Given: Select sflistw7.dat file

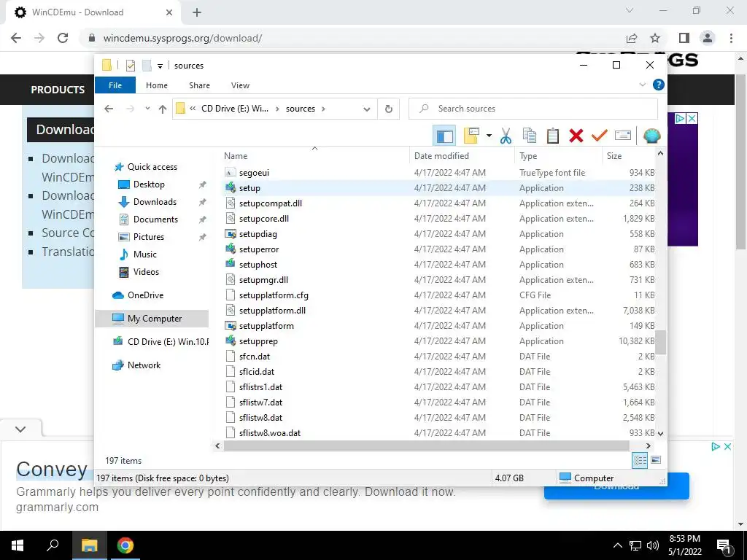Looking at the screenshot, I should pos(260,402).
